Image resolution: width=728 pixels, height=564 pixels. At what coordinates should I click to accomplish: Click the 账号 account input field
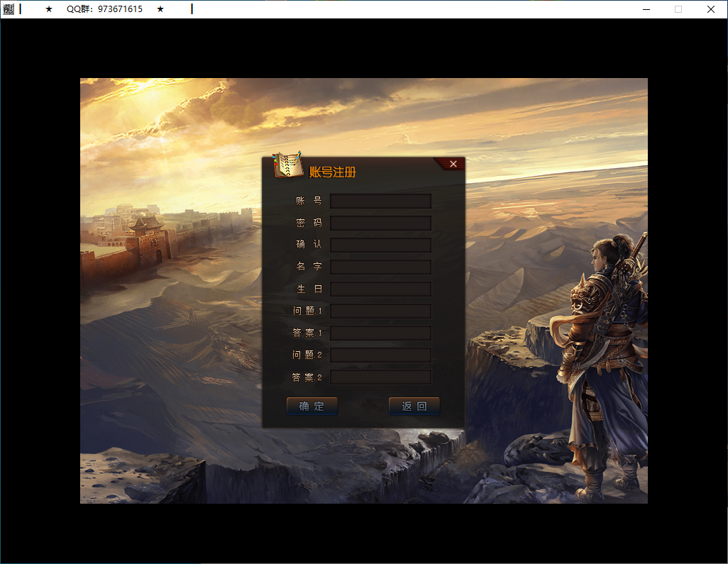pyautogui.click(x=381, y=201)
